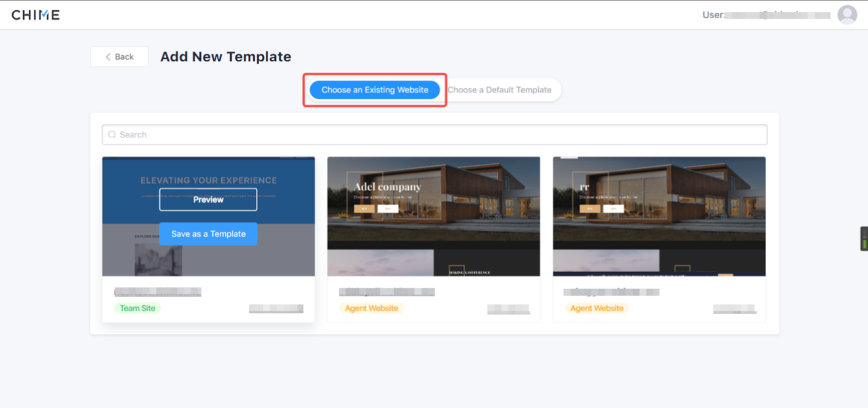Click the Team Site tag
Image resolution: width=868 pixels, height=408 pixels.
(138, 308)
